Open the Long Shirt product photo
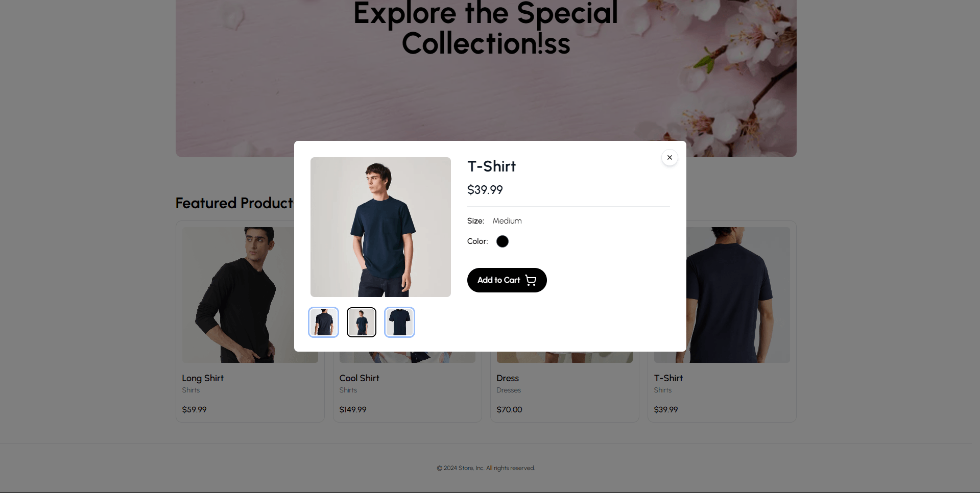Screen dimensions: 980x493 tap(238, 295)
